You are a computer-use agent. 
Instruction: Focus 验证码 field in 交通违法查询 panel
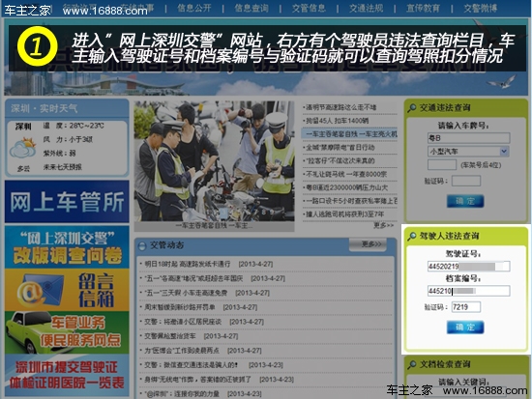point(466,181)
